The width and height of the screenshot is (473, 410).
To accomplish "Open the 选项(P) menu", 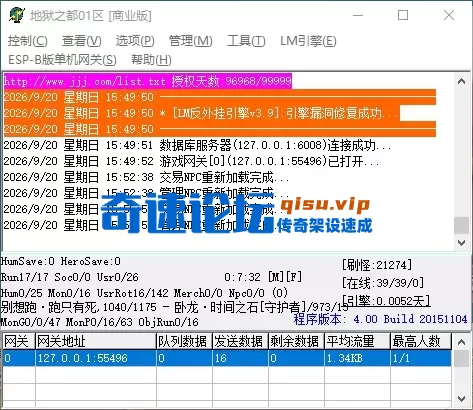I will (135, 41).
